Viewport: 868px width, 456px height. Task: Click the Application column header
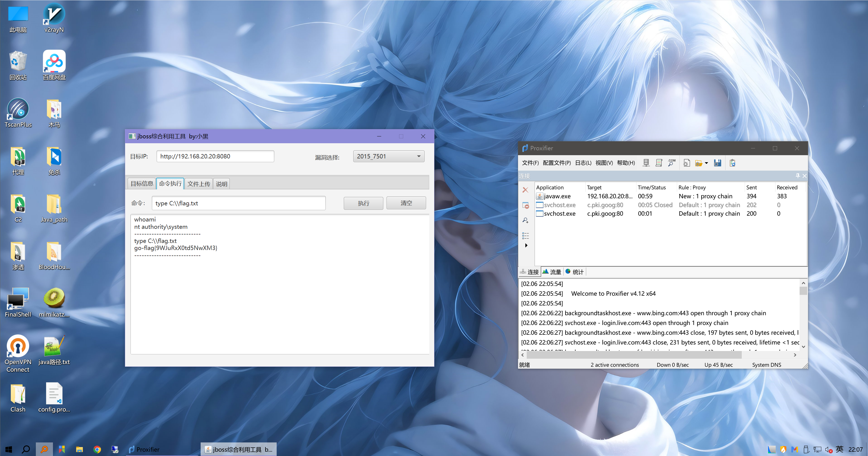[x=560, y=188]
